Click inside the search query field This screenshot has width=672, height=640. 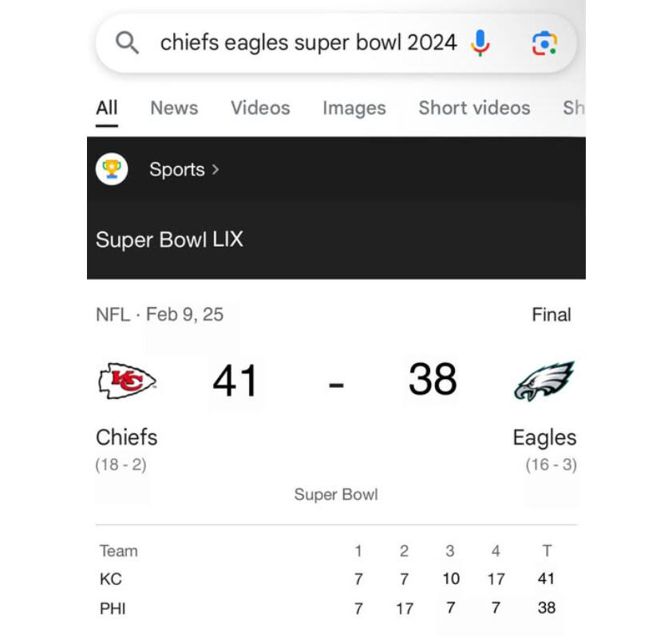(308, 42)
